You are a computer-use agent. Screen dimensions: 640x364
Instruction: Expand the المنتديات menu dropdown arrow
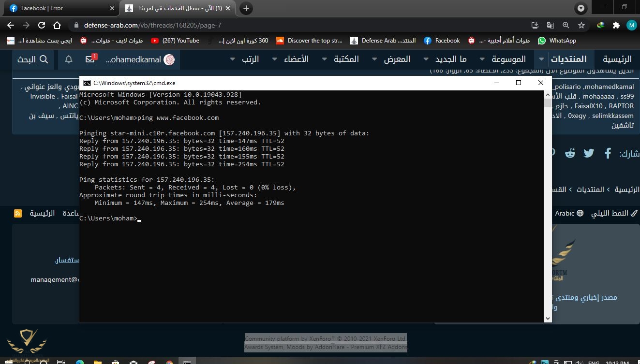coord(541,59)
